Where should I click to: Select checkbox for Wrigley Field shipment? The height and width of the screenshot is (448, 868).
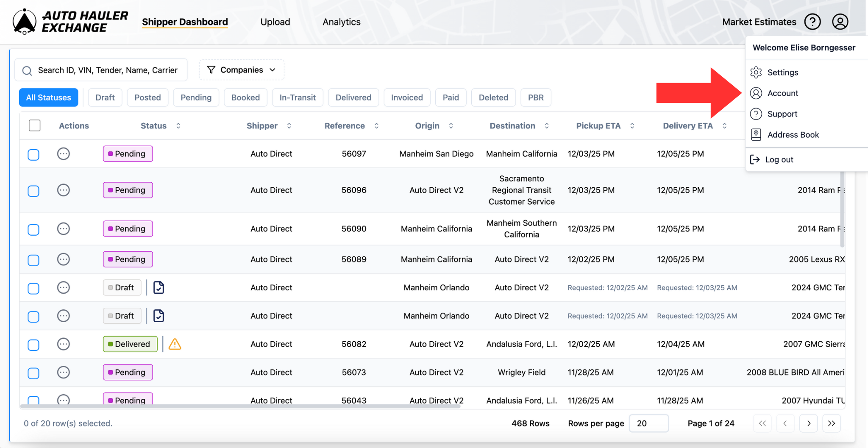(33, 373)
